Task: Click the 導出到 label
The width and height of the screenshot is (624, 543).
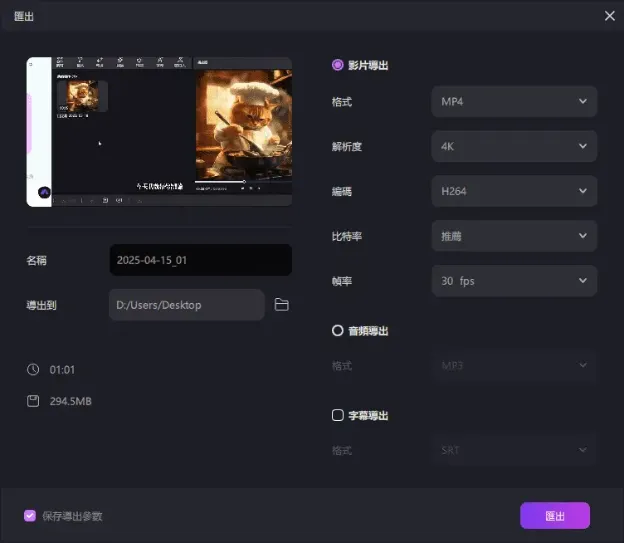Action: [41, 305]
